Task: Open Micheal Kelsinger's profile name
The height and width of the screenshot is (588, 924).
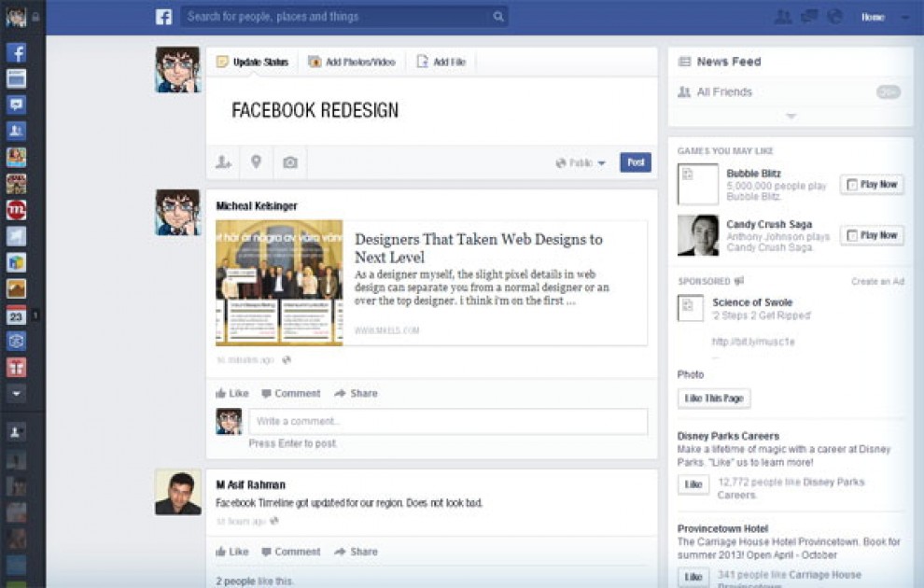Action: point(257,205)
